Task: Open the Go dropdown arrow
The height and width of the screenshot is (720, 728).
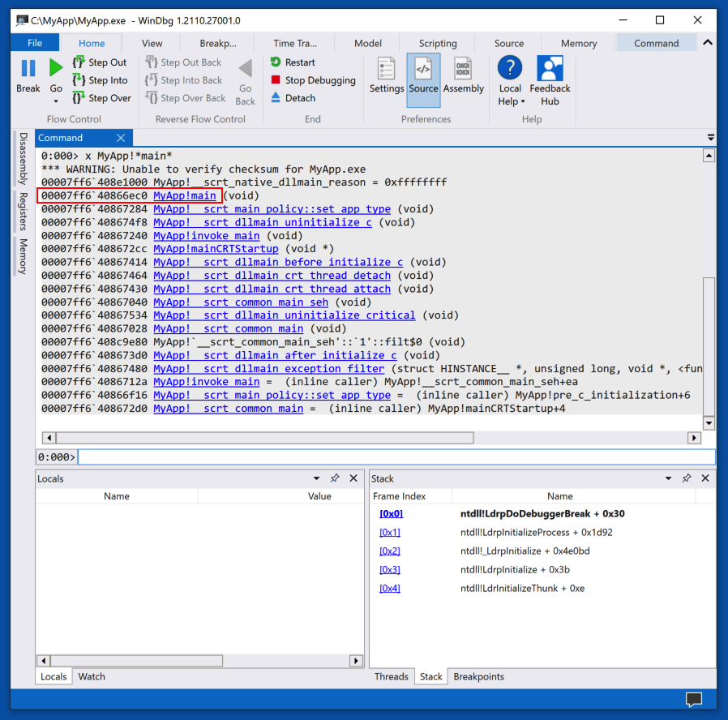Action: click(56, 101)
